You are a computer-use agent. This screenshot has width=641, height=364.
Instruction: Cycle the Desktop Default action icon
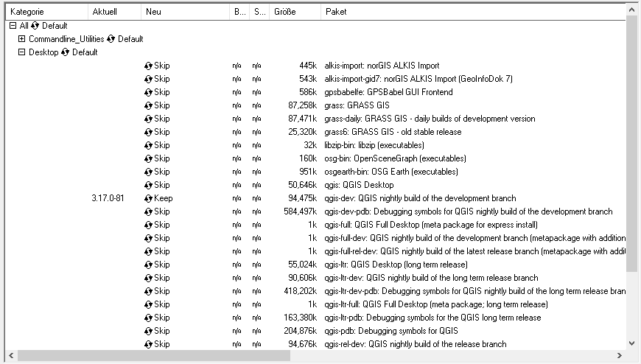coord(65,52)
